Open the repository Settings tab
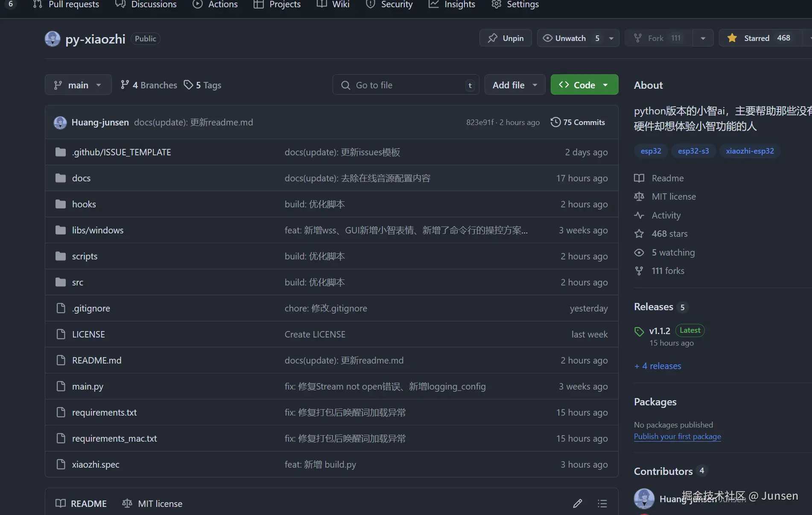This screenshot has height=515, width=812. click(515, 4)
